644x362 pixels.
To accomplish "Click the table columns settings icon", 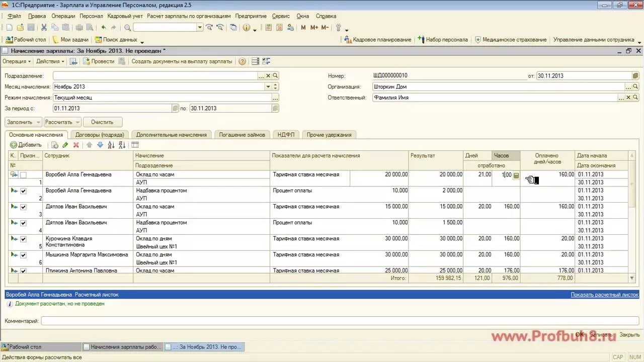I will [135, 145].
